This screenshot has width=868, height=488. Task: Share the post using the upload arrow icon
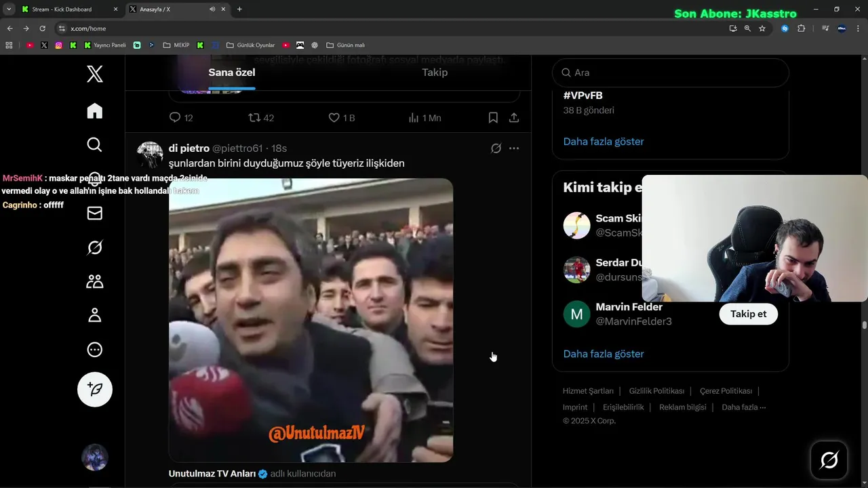[514, 117]
